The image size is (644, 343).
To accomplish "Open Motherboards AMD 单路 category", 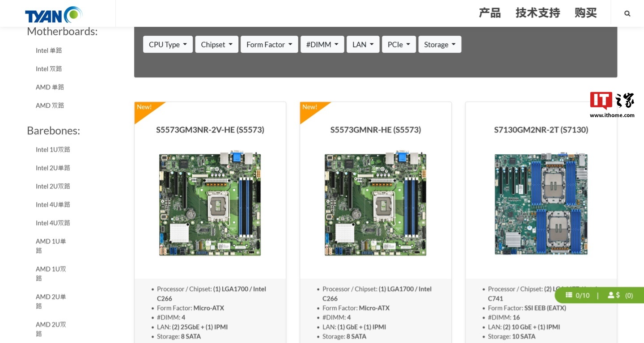I will click(50, 87).
